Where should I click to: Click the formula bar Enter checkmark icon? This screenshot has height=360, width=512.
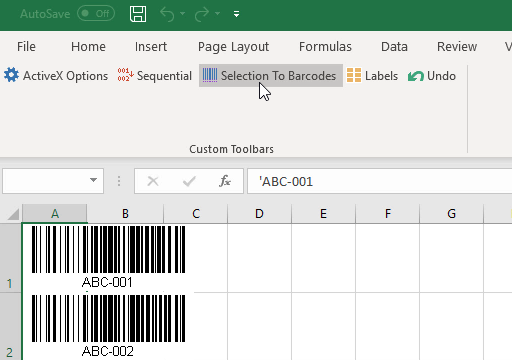(189, 181)
